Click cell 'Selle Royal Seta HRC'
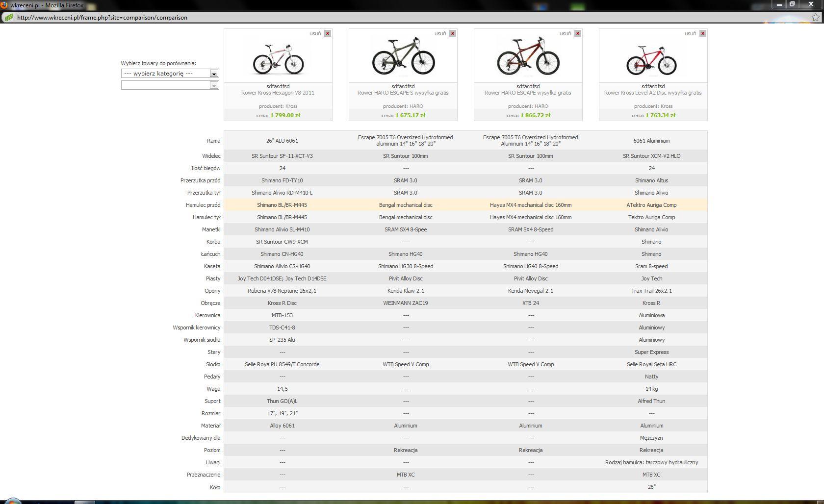The image size is (824, 504). click(x=651, y=364)
